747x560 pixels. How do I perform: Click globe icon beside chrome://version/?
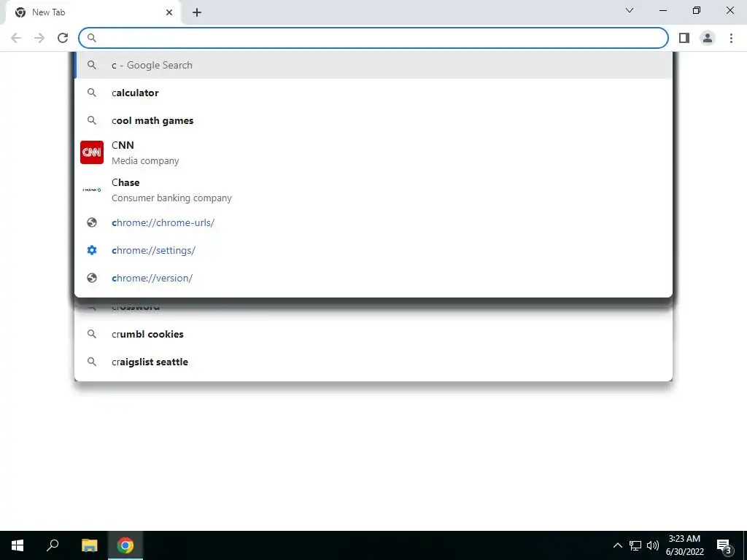[92, 278]
